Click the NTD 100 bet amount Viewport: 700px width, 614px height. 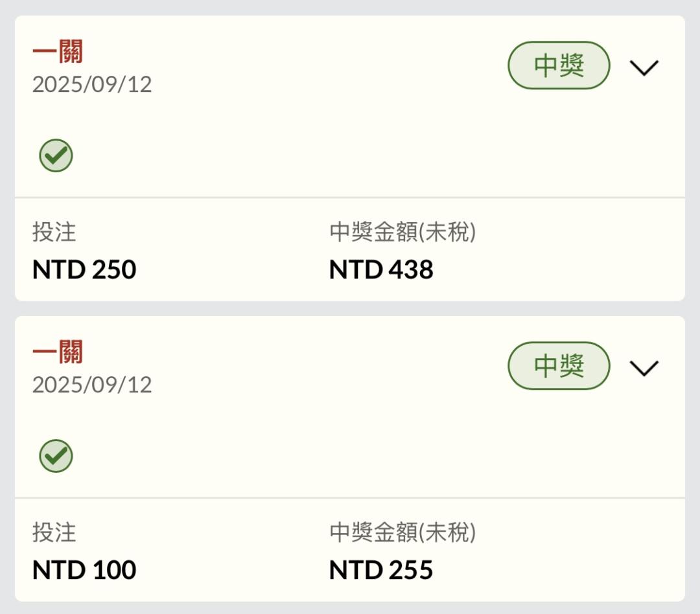coord(84,571)
